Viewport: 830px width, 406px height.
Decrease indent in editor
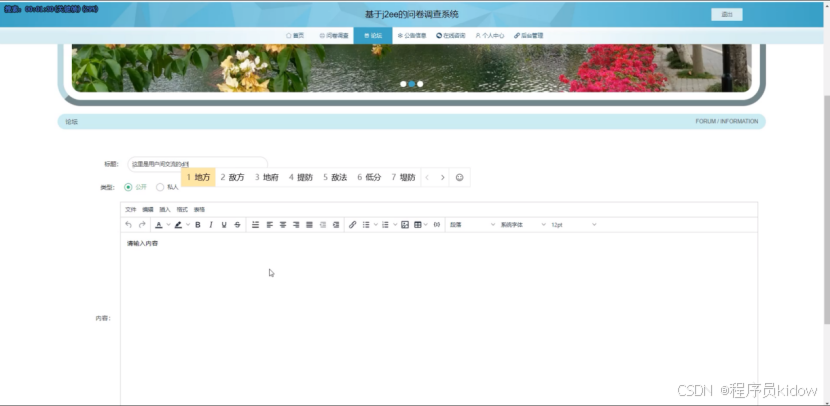point(323,225)
